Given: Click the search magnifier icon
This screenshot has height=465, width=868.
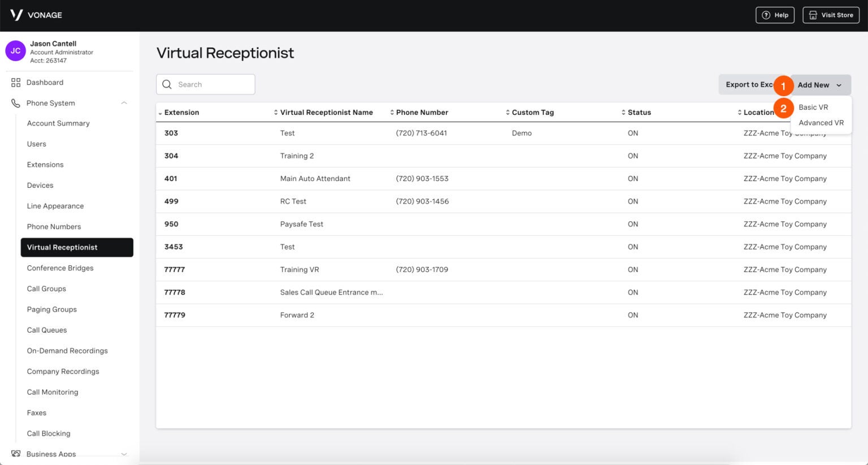Looking at the screenshot, I should point(167,84).
